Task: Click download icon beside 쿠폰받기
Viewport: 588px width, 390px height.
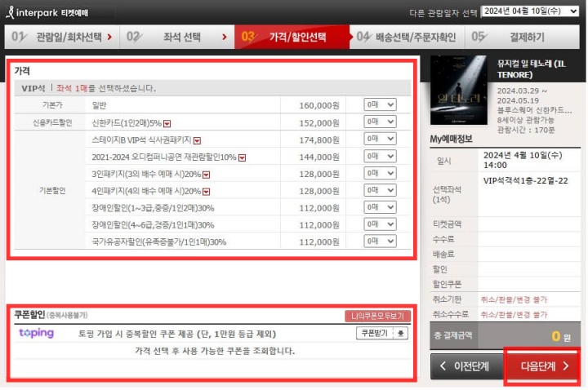Action: 400,333
